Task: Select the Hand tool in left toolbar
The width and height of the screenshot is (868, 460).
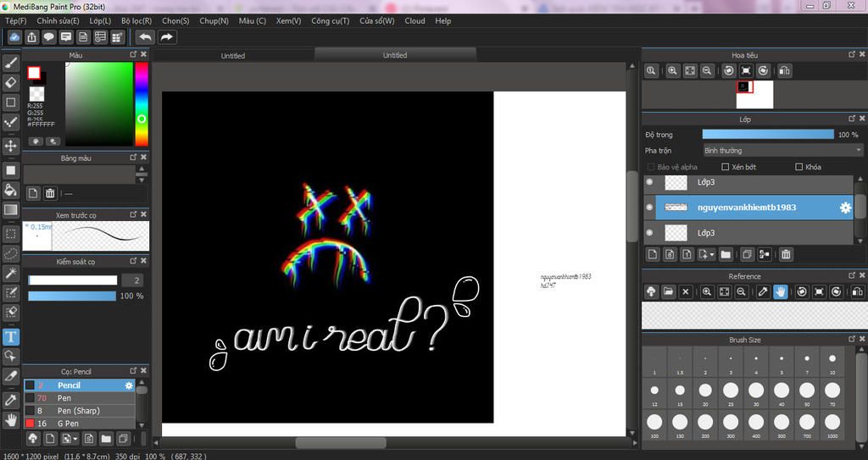Action: pos(10,419)
